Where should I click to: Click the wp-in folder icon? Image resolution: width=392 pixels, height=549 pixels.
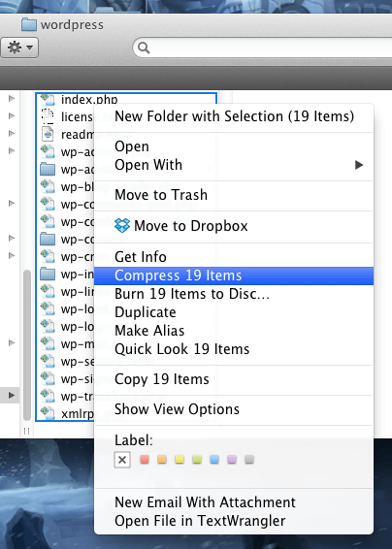(48, 274)
